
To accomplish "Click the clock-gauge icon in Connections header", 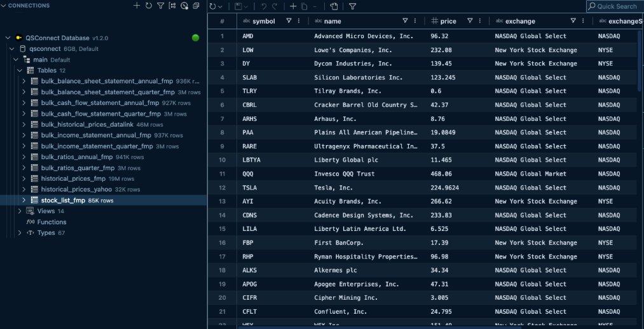I will click(x=184, y=6).
